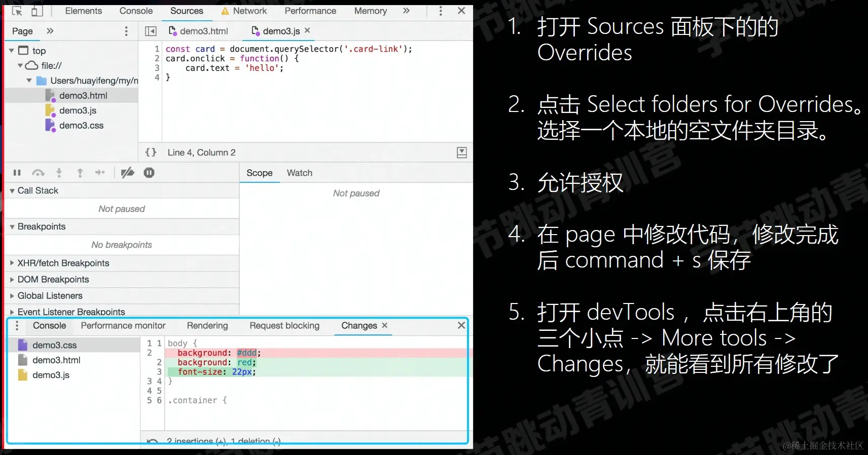
Task: Click the show console drawer icon in status bar
Action: (x=461, y=153)
